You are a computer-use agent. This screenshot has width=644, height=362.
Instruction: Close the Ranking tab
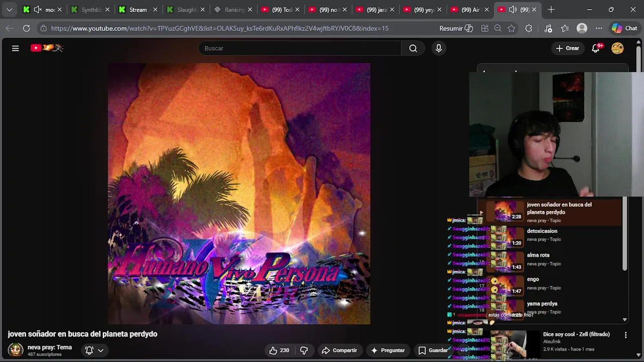pyautogui.click(x=250, y=10)
